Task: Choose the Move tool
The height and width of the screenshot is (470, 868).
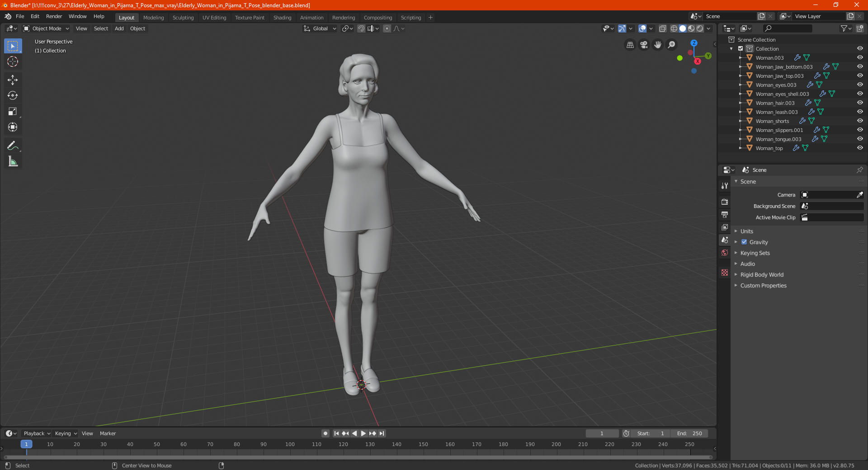Action: point(13,80)
